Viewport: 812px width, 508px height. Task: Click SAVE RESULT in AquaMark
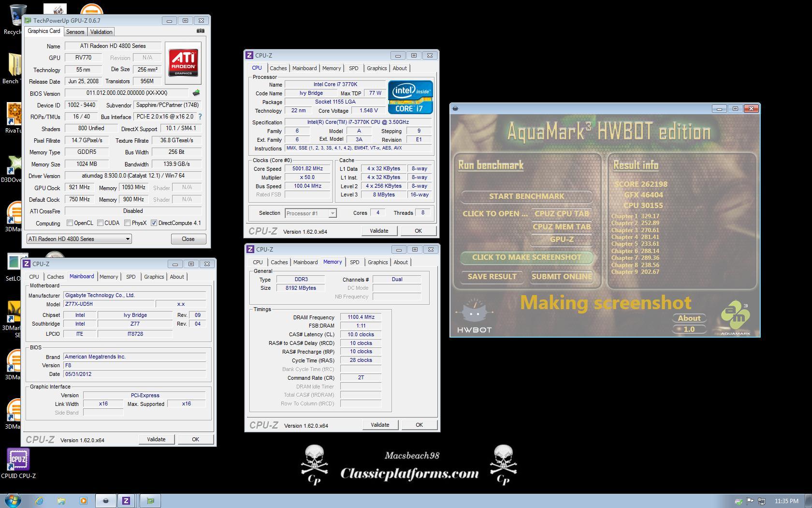point(492,277)
